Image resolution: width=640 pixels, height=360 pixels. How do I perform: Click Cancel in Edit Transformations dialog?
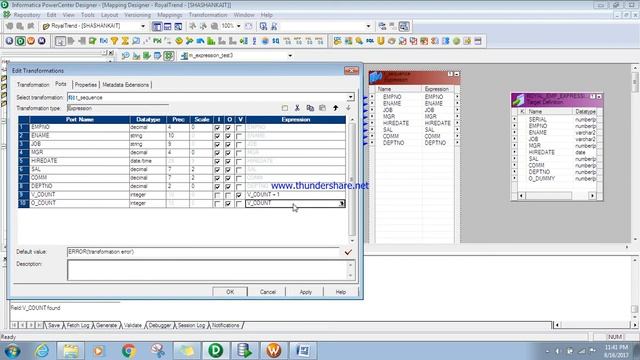click(x=268, y=292)
